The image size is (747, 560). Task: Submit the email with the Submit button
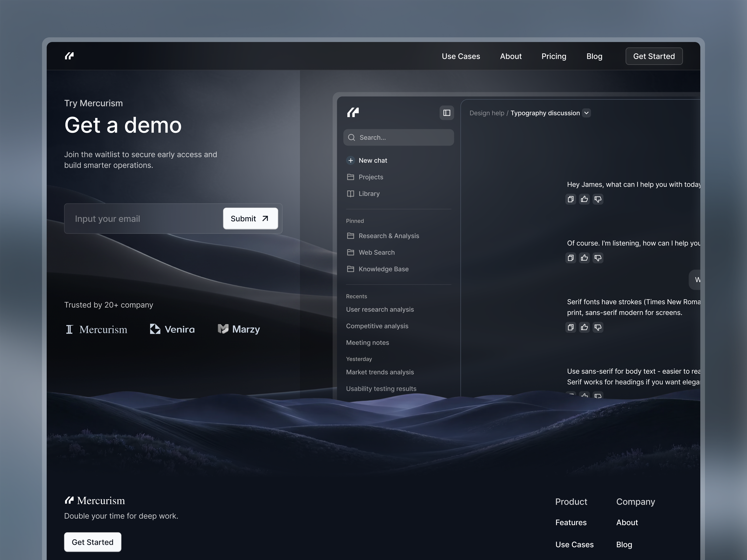point(250,219)
